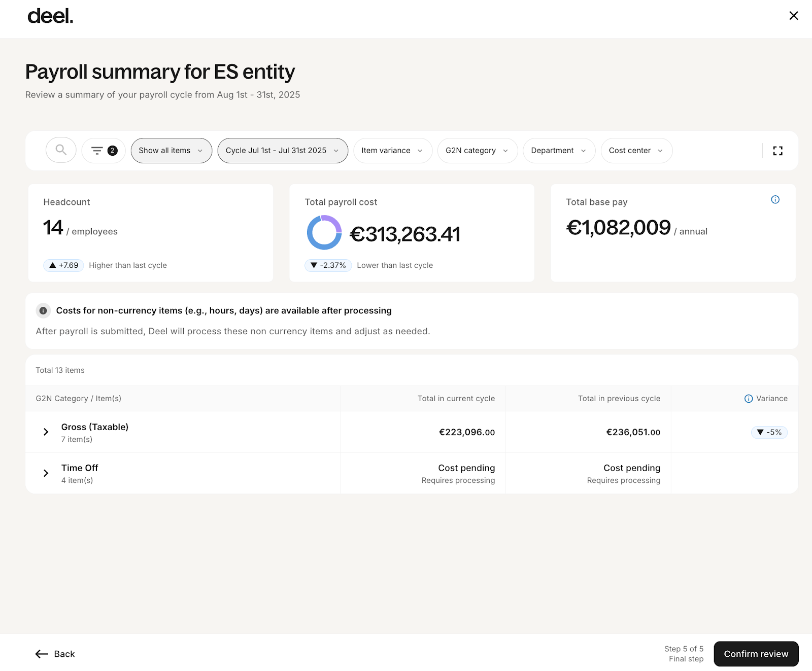Click the Variance column info icon
The width and height of the screenshot is (812, 671).
(x=748, y=399)
